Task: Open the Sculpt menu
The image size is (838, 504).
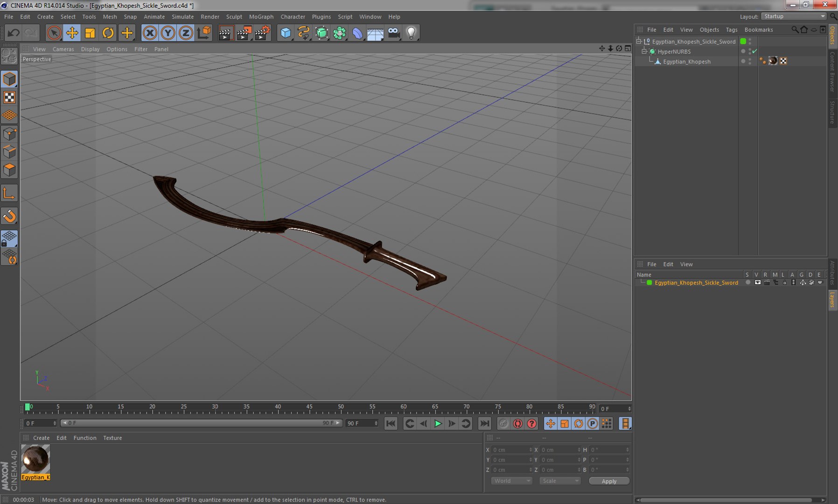Action: [x=234, y=16]
